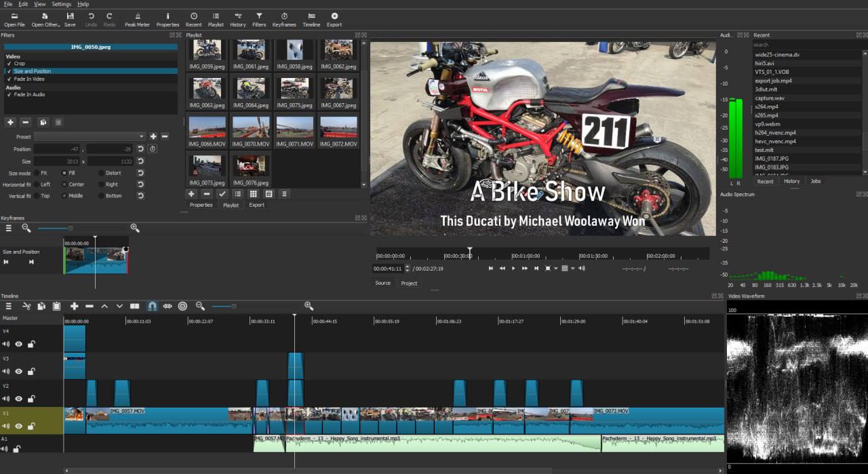Click the Keyframes toolbar icon
868x474 pixels.
point(284,20)
